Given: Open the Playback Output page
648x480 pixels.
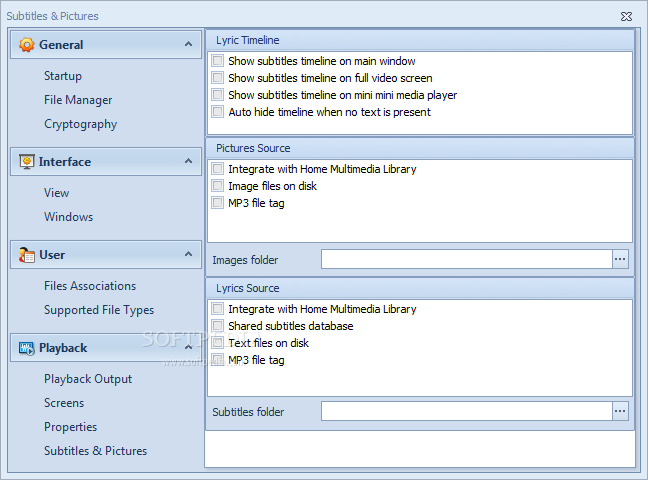Looking at the screenshot, I should coord(88,379).
